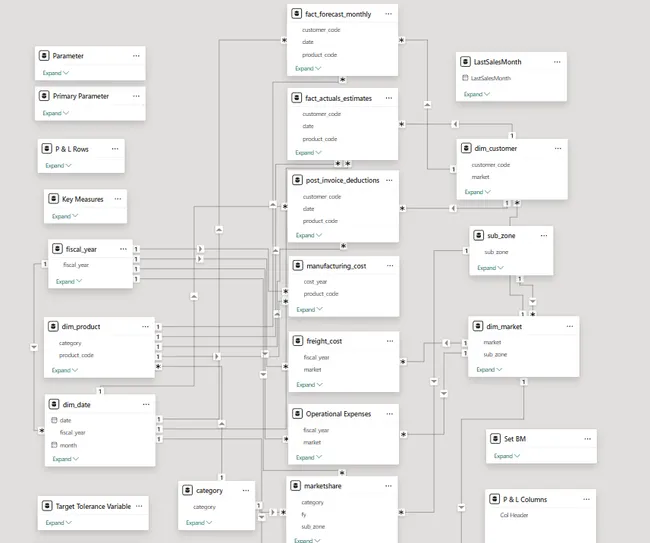Expand the freight_cost table
This screenshot has height=543, width=650.
coord(310,385)
